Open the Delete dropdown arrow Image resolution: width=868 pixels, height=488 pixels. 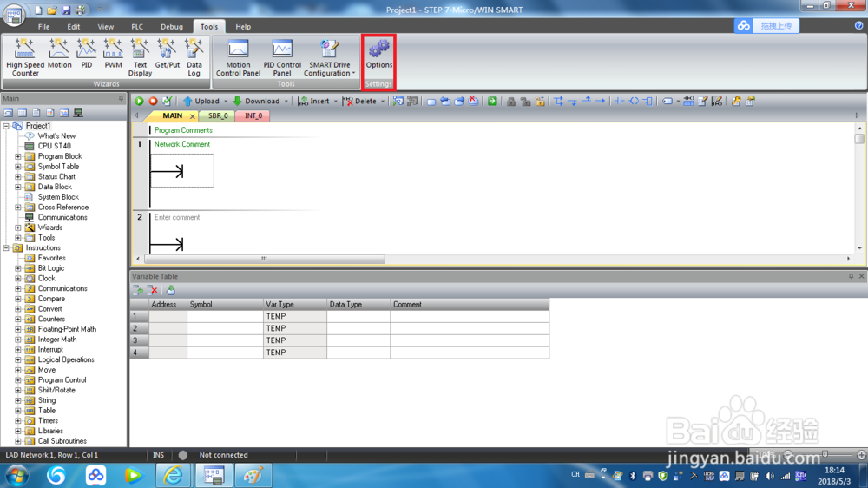(383, 102)
